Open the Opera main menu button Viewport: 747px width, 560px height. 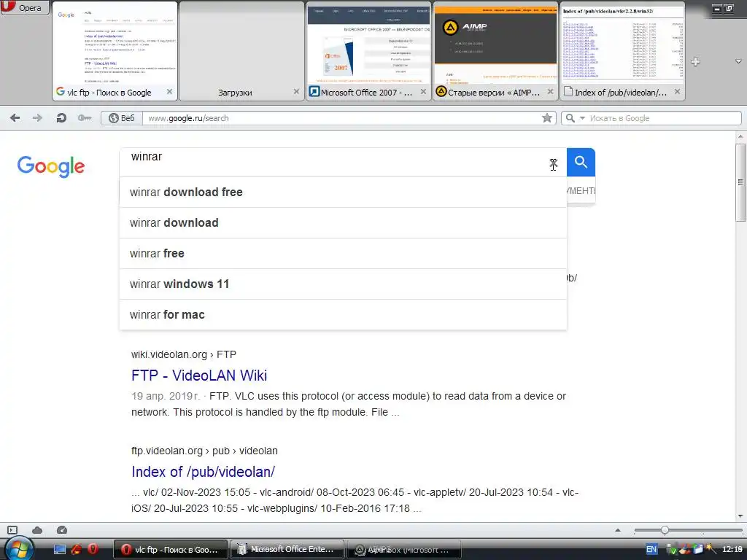click(x=25, y=7)
